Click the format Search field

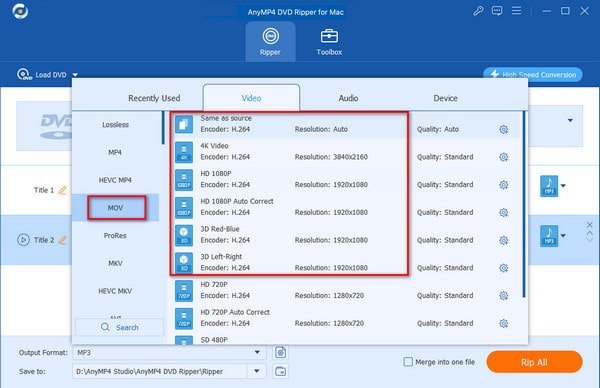pos(119,328)
